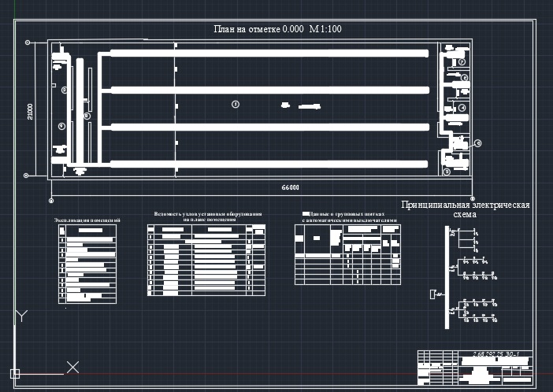Select the small rectangle symbol left of busbar
Screen dimensions: 553x392
[432, 294]
